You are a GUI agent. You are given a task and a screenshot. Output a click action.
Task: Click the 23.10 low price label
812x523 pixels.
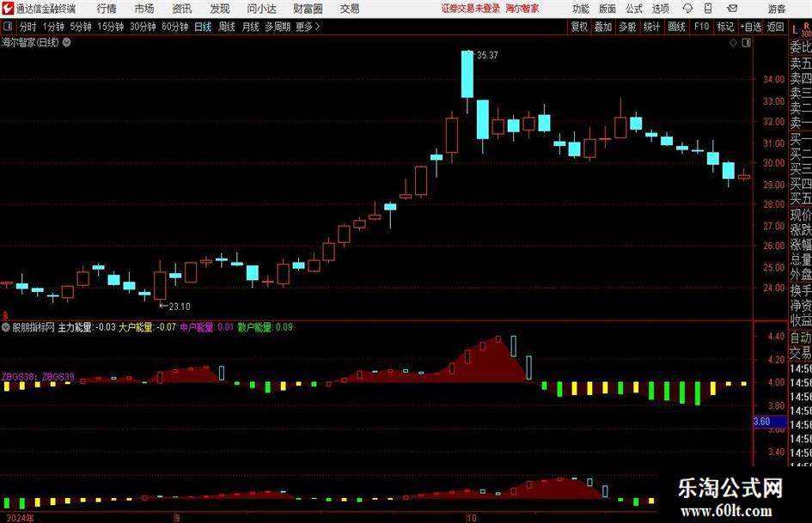[x=180, y=307]
